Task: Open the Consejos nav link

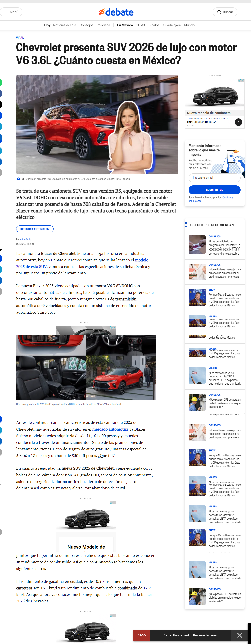Action: [x=86, y=25]
